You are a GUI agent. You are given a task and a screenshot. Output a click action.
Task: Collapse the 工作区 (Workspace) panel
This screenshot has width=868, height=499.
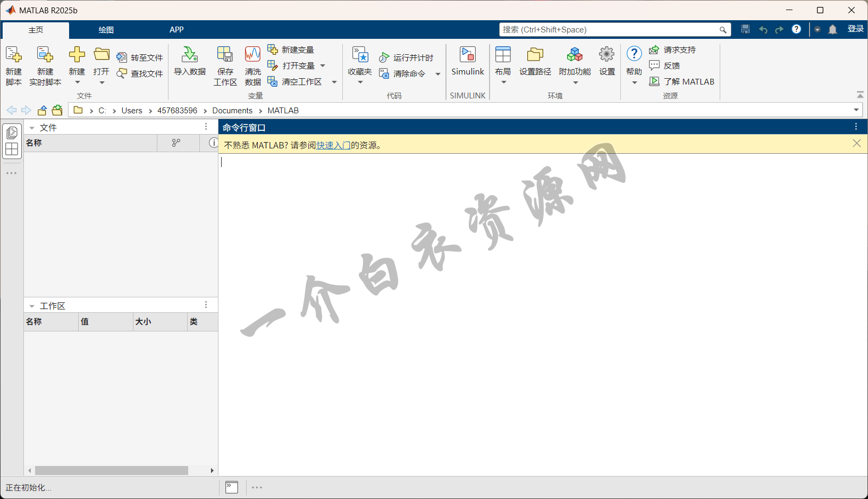[x=32, y=306]
